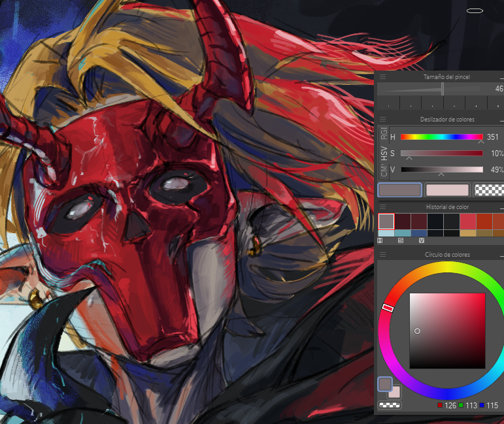
Task: Select transparent color chip in color wheel panel
Action: point(390,405)
